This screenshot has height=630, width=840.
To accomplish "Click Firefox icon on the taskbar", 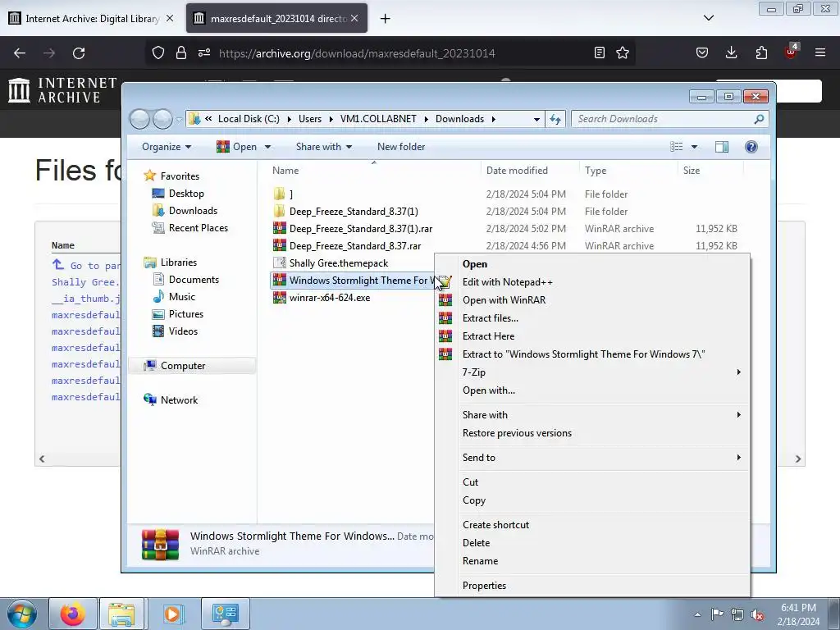I will (73, 614).
